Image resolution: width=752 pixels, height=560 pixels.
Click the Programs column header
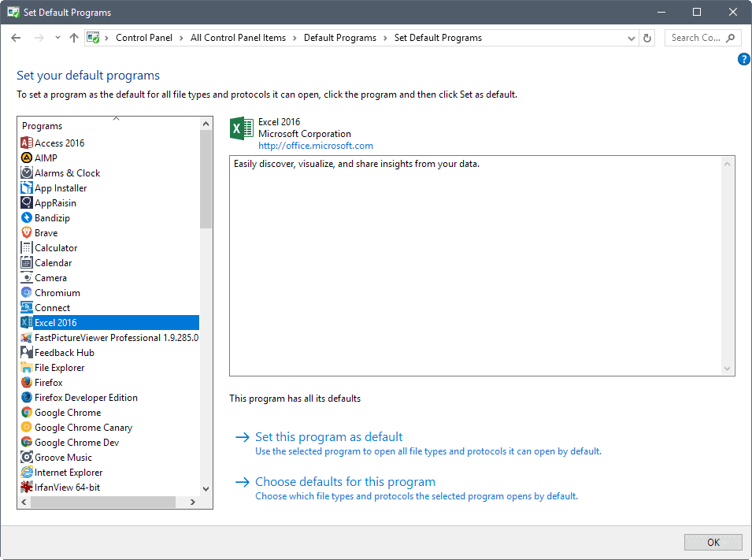[43, 126]
